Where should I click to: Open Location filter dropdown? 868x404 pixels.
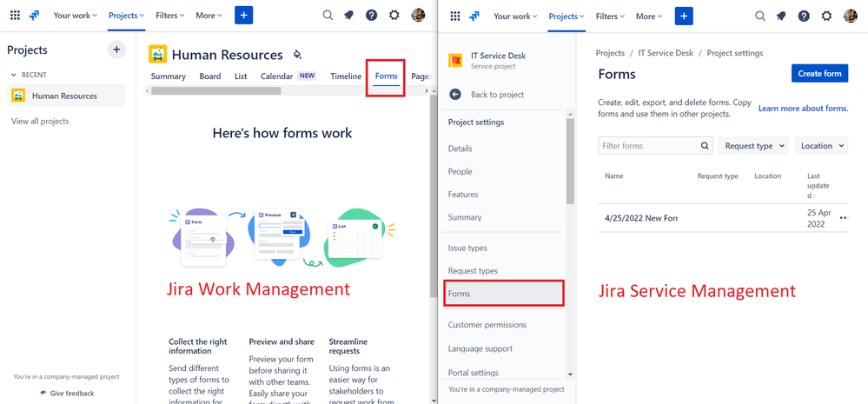click(x=821, y=146)
